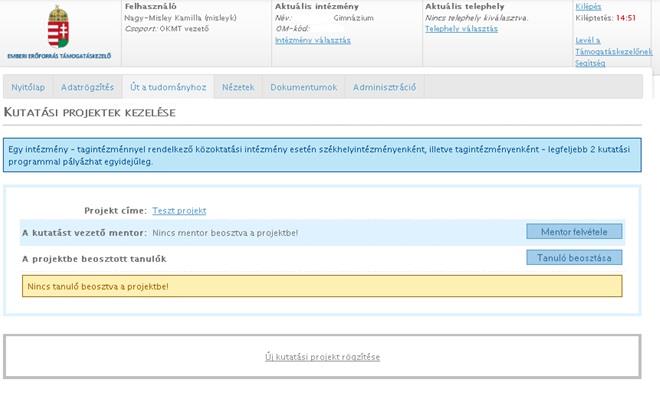Click the blue information notice about 2 kutatási programmal
This screenshot has height=395, width=660.
point(322,155)
